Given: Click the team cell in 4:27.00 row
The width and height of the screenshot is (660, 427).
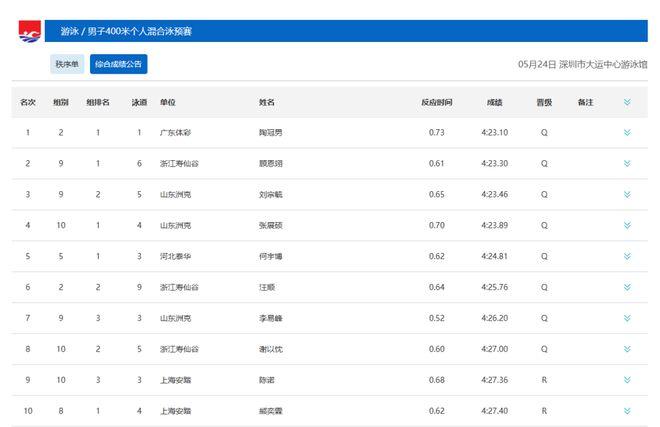Looking at the screenshot, I should pyautogui.click(x=179, y=349).
